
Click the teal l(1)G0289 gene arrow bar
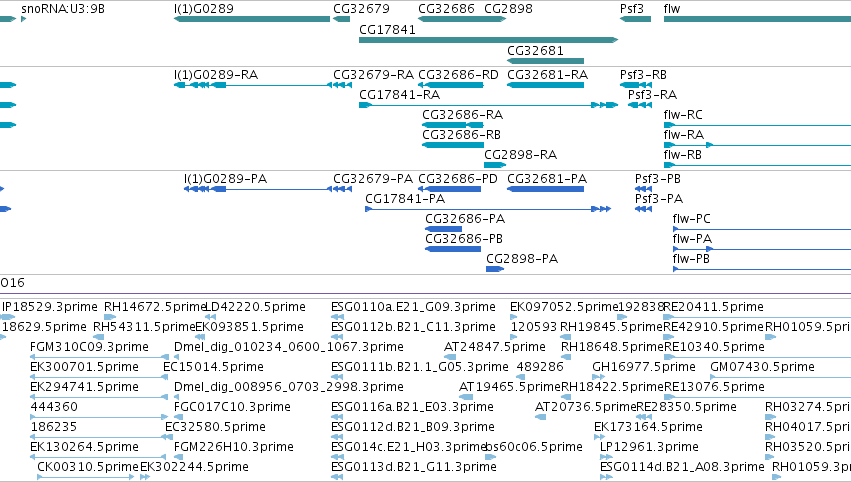click(x=252, y=19)
